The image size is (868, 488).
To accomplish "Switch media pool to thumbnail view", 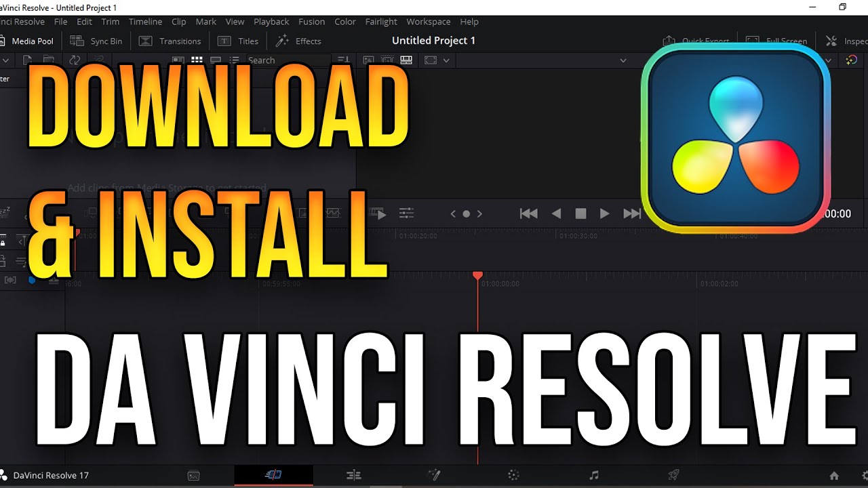I will point(196,60).
